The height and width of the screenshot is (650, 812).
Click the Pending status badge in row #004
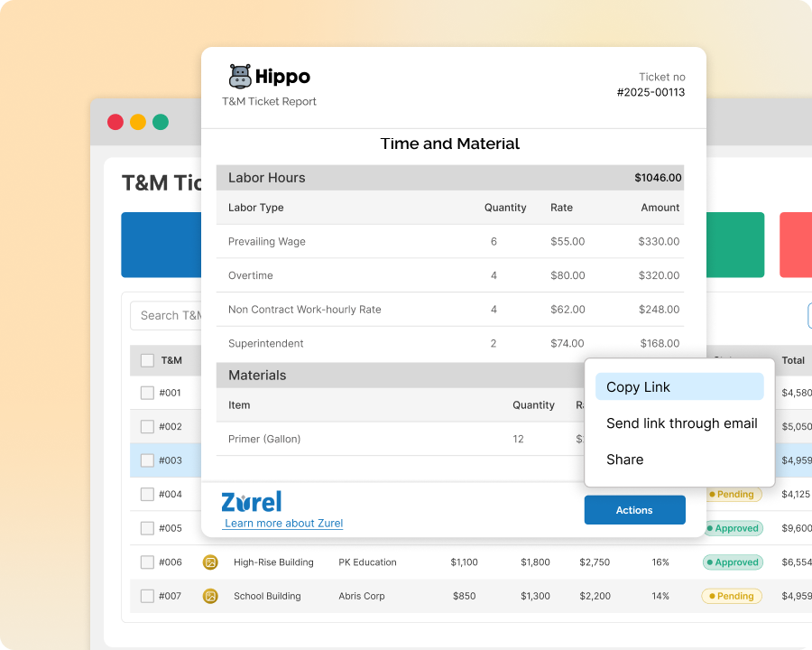click(734, 494)
